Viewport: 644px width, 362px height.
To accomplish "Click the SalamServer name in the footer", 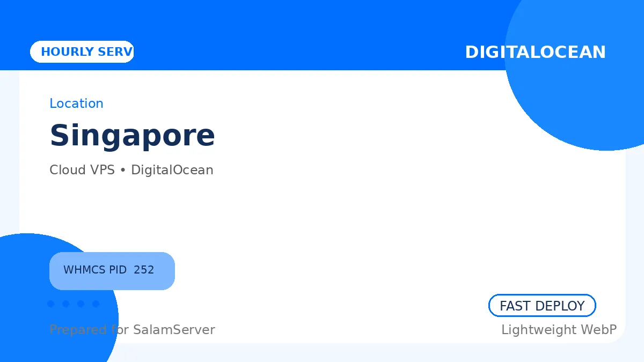I will pos(174,330).
